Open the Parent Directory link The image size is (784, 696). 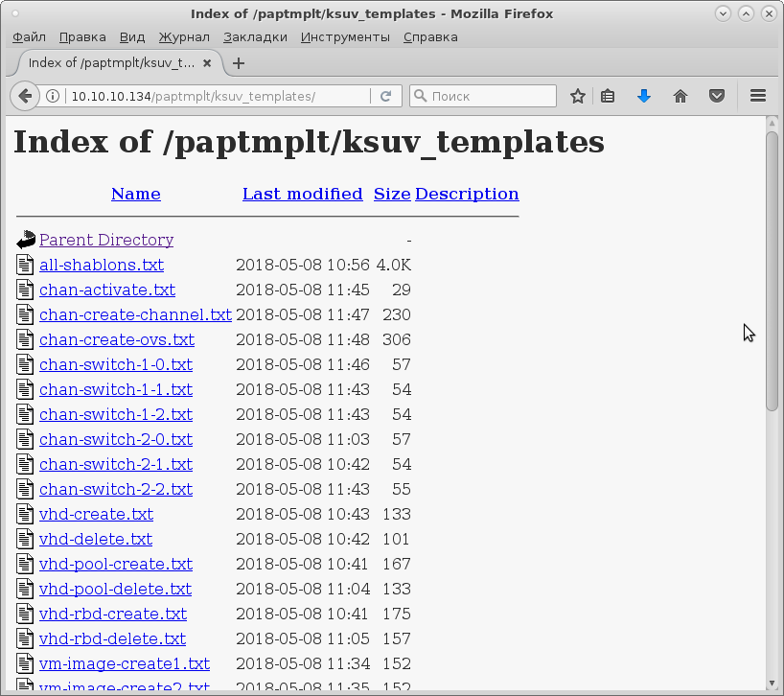click(x=106, y=240)
